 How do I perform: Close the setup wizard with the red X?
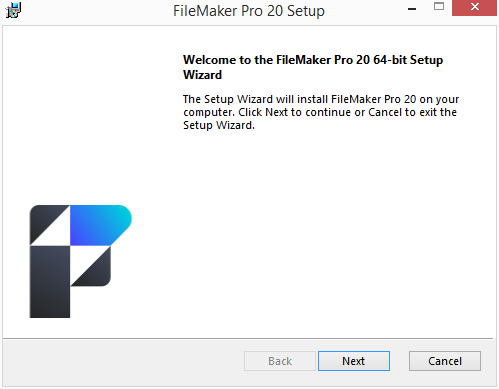pyautogui.click(x=474, y=7)
